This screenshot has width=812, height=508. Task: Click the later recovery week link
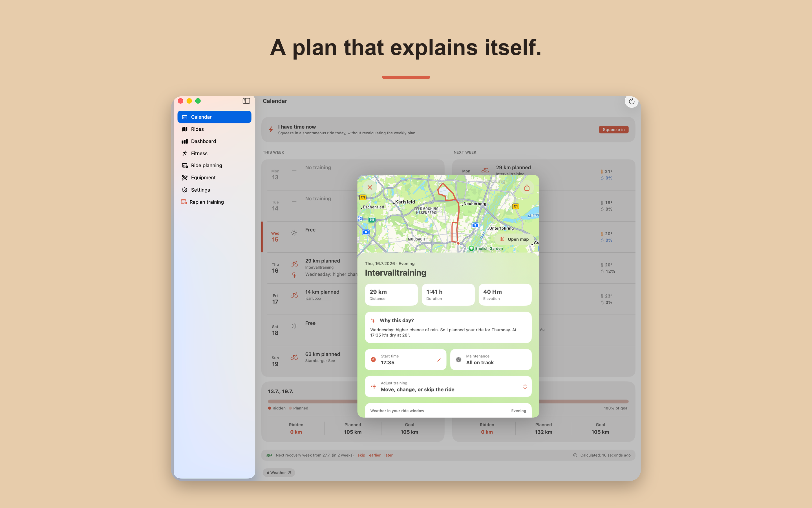pyautogui.click(x=388, y=455)
